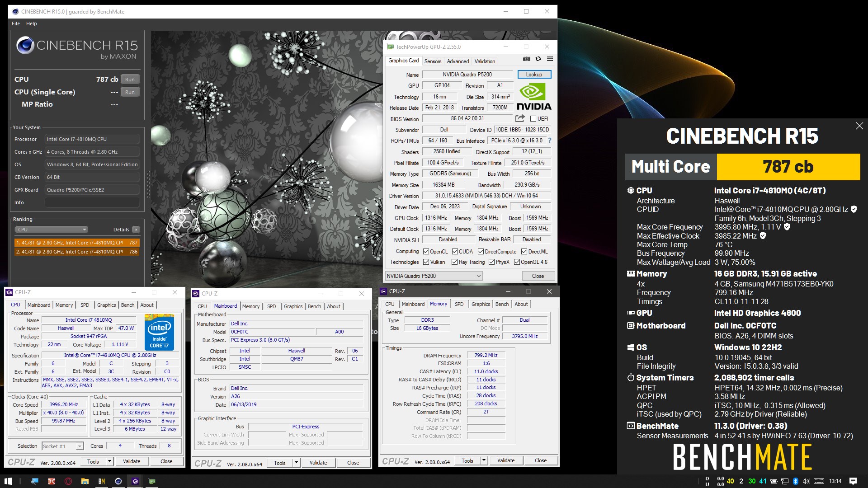This screenshot has width=868, height=488.
Task: Open the GPU-Z hamburger menu
Action: tap(550, 59)
